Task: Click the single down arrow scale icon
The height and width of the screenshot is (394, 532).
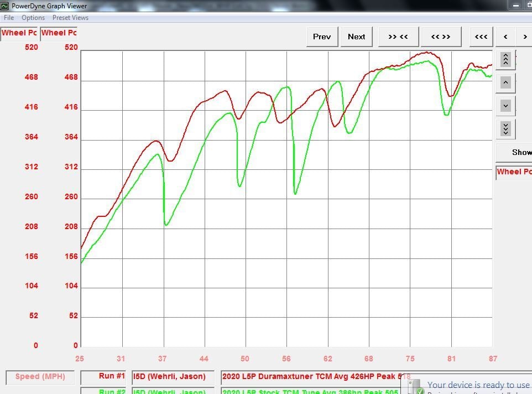Action: coord(505,105)
